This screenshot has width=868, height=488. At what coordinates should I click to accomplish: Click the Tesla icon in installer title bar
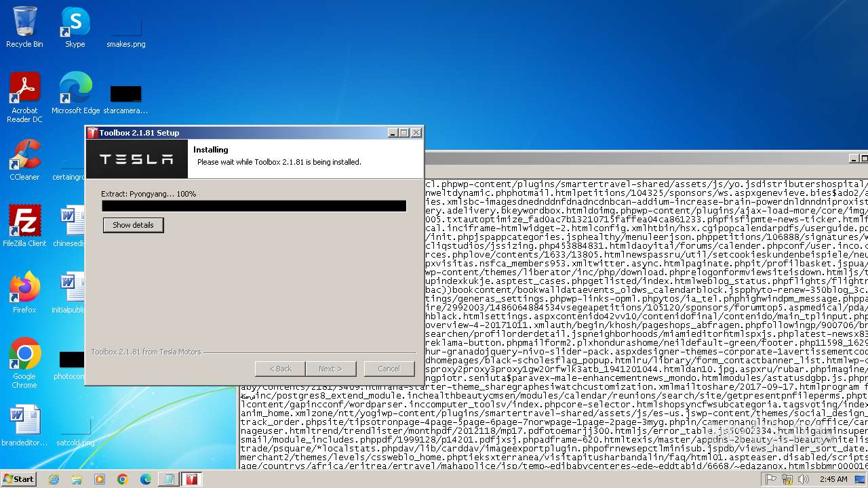pos(93,133)
